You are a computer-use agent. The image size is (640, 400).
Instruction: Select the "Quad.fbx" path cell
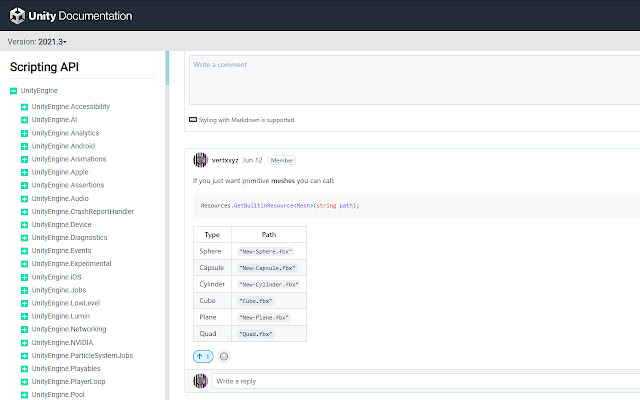(x=269, y=334)
